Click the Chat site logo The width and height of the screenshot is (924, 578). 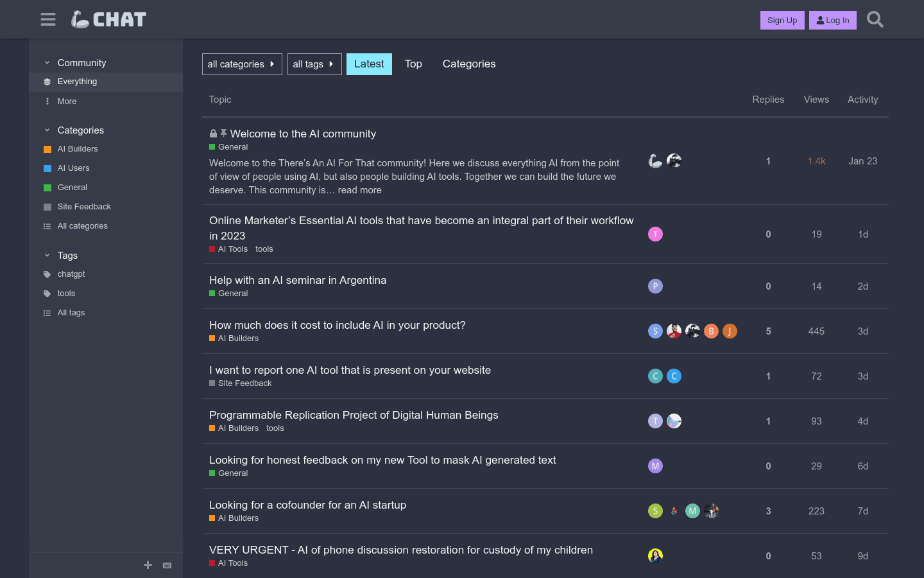click(108, 19)
